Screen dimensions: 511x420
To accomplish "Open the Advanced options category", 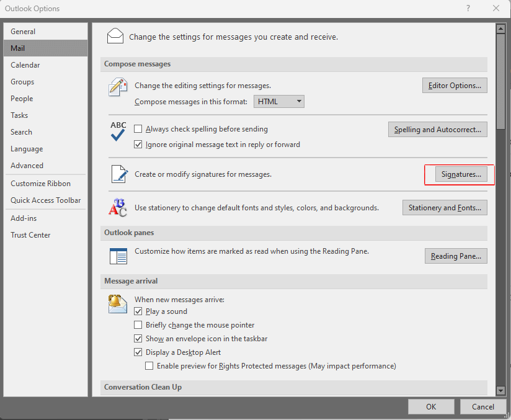I will 46,165.
